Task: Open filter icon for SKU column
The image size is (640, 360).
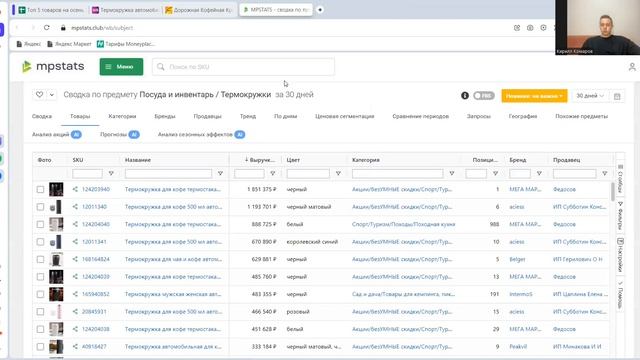Action: [111, 173]
